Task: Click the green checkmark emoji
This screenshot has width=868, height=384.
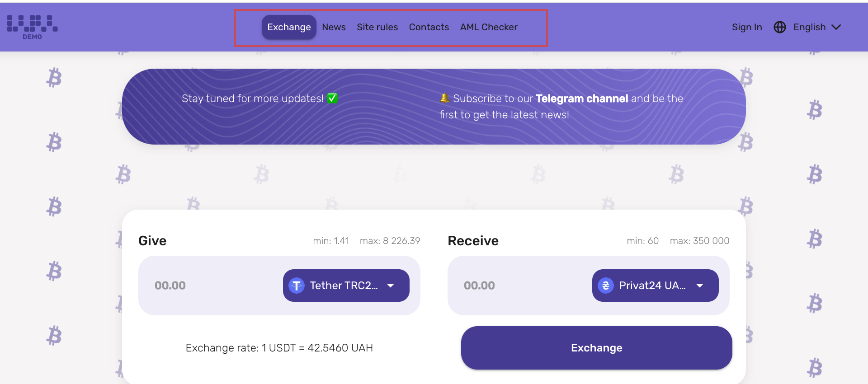Action: [x=332, y=98]
